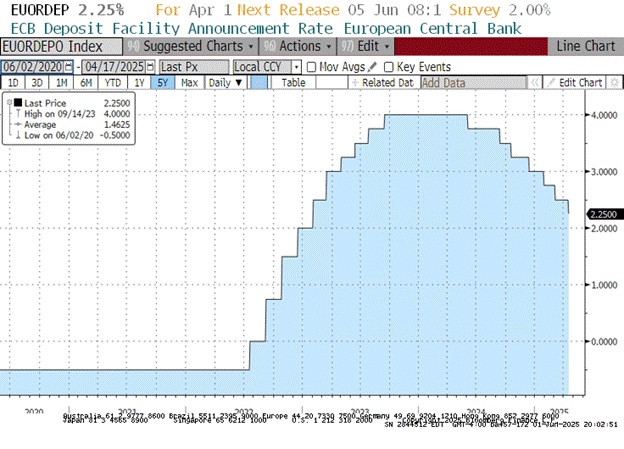624x449 pixels.
Task: Click the double-chevron collapse icon beside Add Data
Action: click(x=534, y=83)
